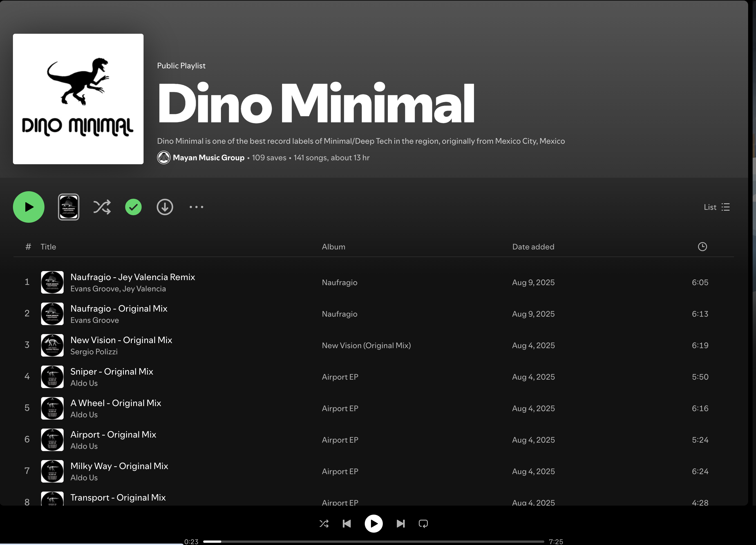
Task: Sort the tracklist by the Title column header
Action: click(48, 247)
